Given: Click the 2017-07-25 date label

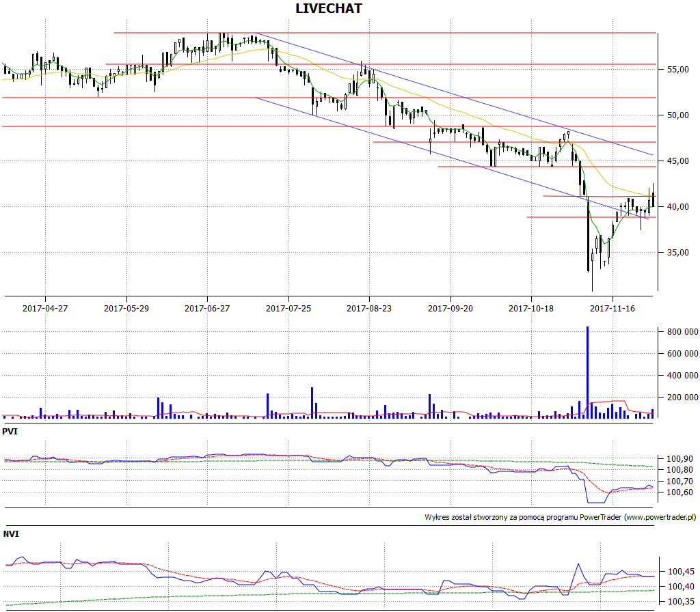Looking at the screenshot, I should pos(288,308).
